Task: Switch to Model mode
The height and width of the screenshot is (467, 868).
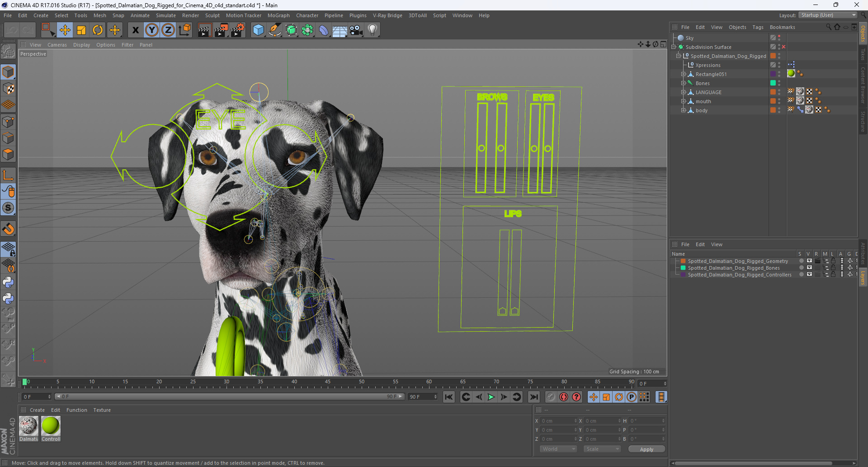Action: click(8, 72)
